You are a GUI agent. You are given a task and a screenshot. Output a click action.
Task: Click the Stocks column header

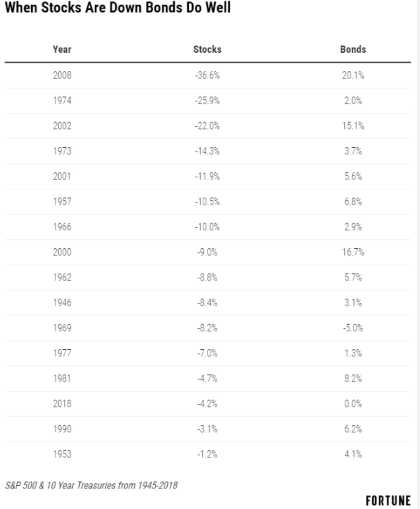click(207, 50)
